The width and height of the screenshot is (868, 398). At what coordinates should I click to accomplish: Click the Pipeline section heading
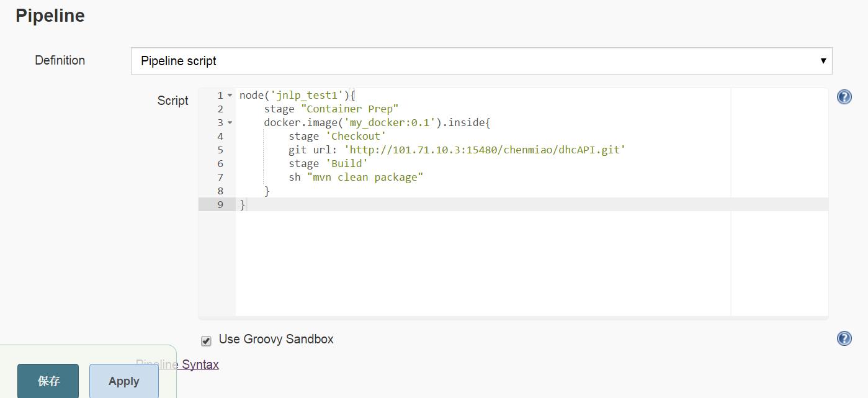50,16
